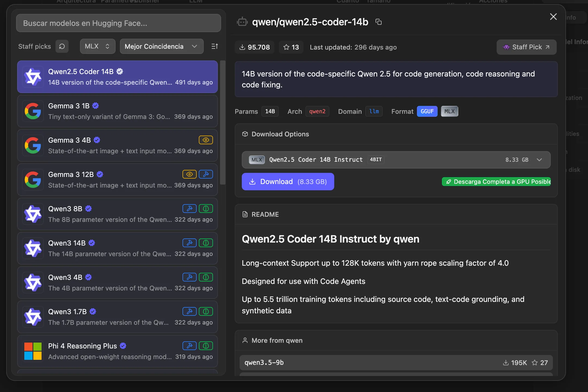Click the downloads count 95.708 badge

point(255,47)
